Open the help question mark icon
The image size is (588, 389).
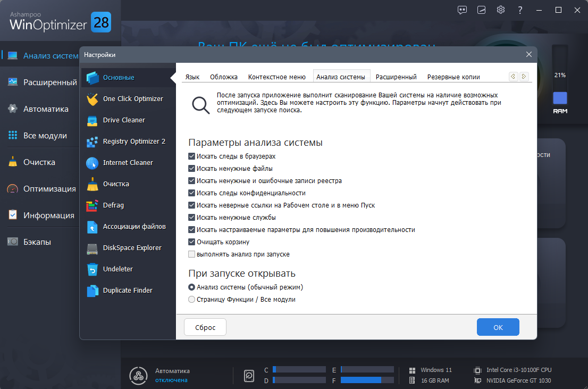click(520, 10)
